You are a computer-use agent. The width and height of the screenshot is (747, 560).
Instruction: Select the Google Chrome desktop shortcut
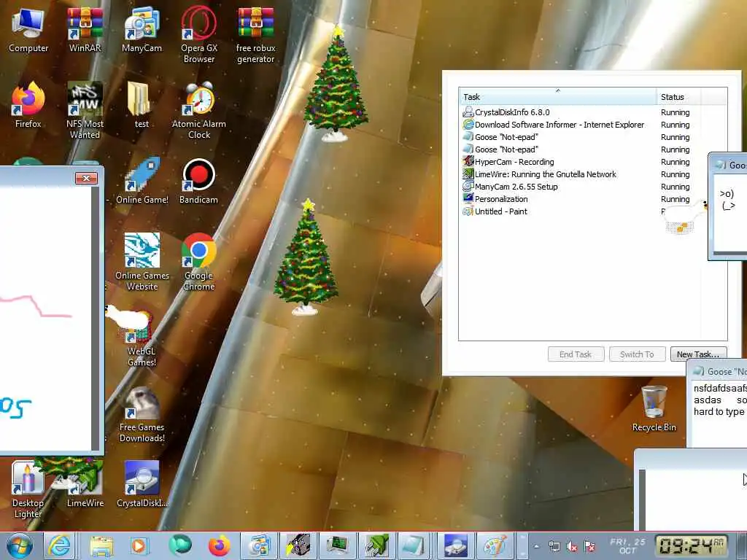tap(198, 262)
